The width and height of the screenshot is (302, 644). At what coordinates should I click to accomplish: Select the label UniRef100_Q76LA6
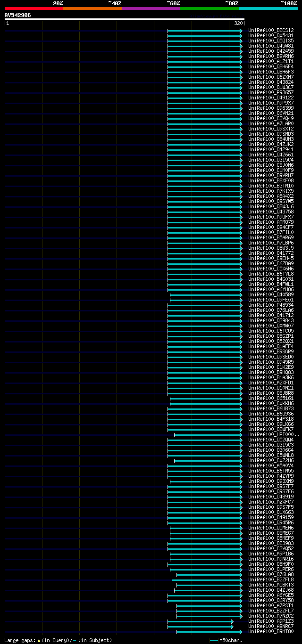271,310
